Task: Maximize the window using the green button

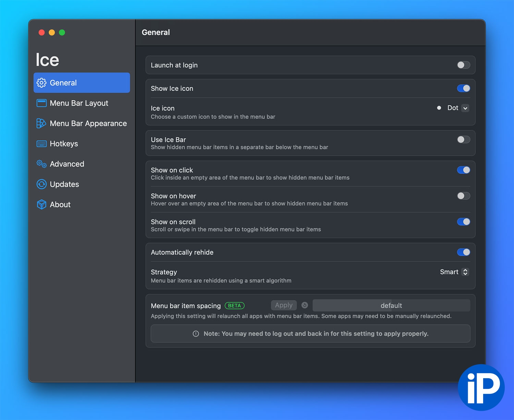Action: point(62,33)
